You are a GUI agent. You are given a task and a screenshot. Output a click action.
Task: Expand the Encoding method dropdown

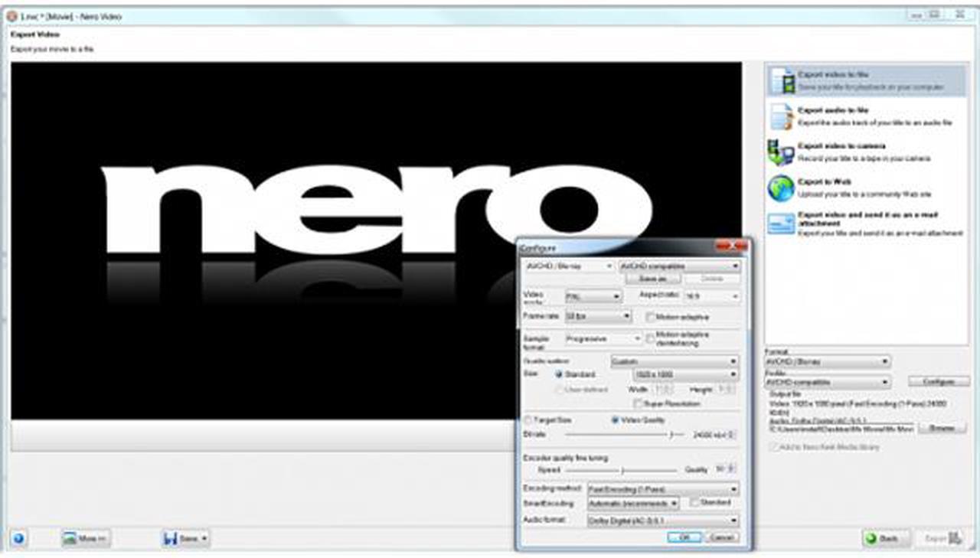pyautogui.click(x=663, y=488)
